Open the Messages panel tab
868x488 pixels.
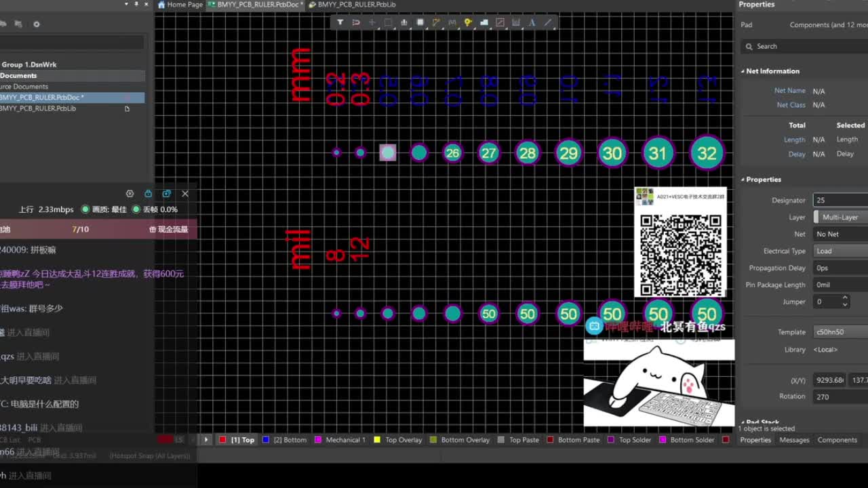[x=794, y=440]
